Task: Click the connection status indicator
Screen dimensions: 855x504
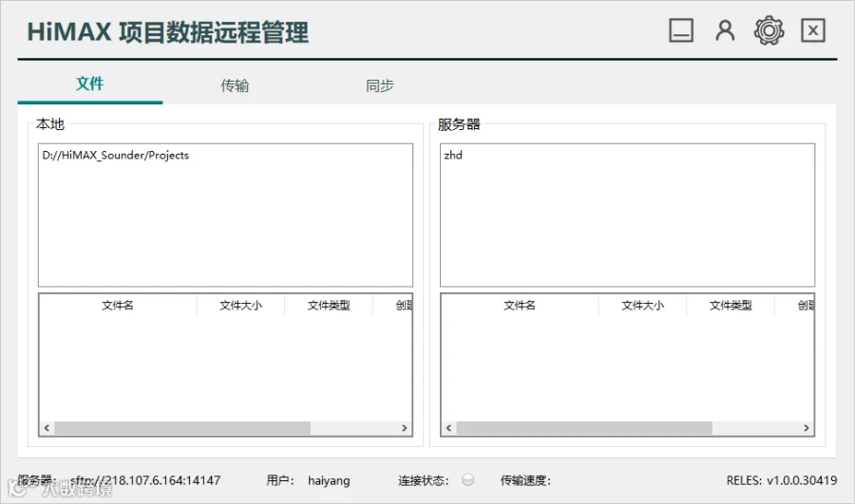Action: coord(467,479)
